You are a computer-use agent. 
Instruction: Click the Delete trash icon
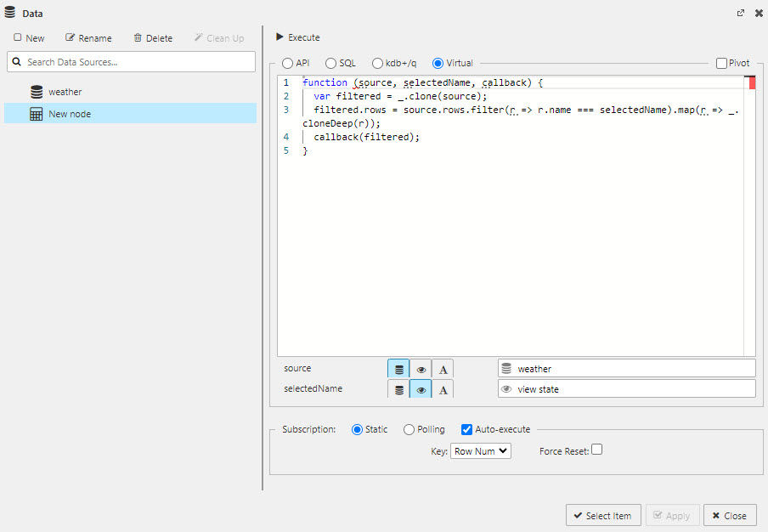pos(138,37)
